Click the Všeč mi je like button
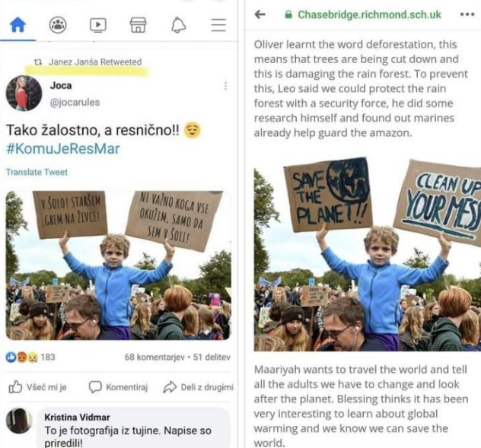Screen dimensions: 481x448 (x=37, y=387)
